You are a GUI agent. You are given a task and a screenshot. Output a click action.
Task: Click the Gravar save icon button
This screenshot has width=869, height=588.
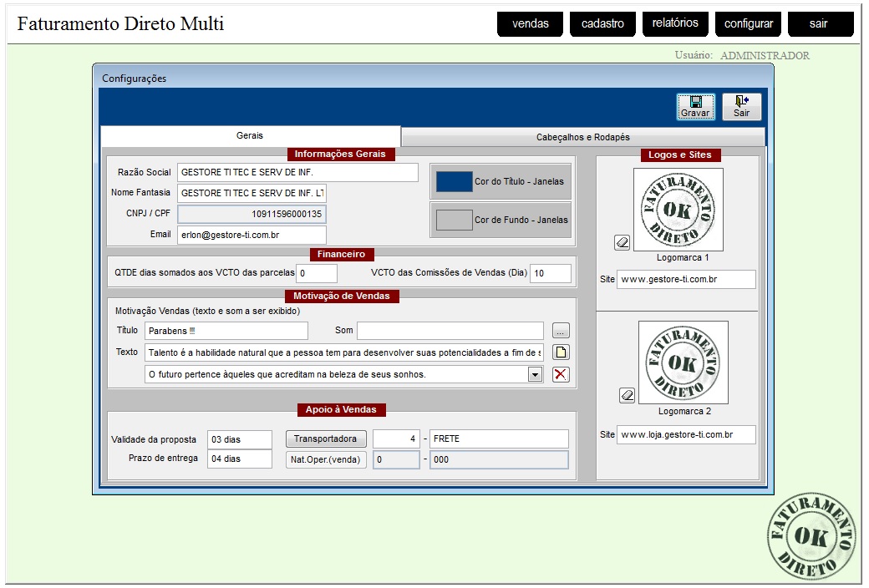(695, 106)
